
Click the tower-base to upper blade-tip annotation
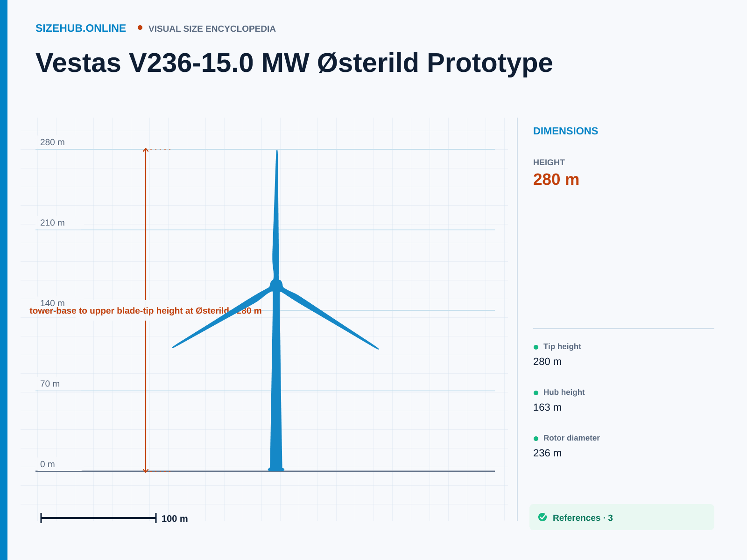(146, 311)
